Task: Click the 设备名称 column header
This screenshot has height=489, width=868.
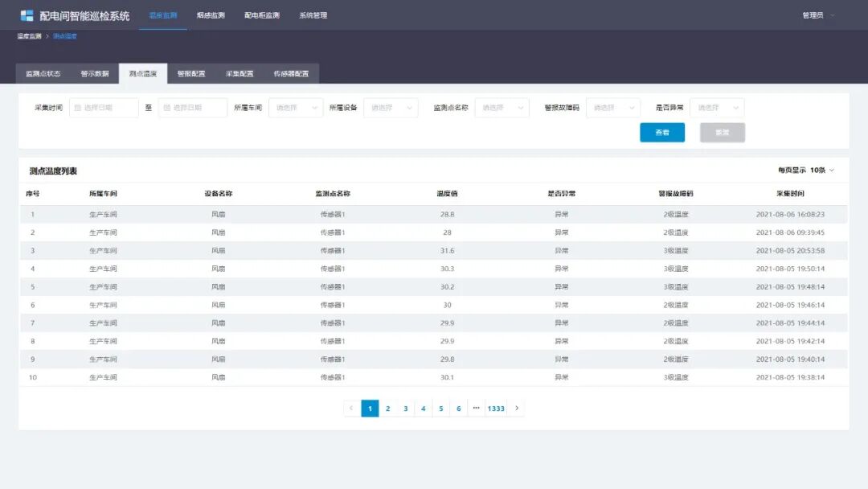Action: [218, 194]
